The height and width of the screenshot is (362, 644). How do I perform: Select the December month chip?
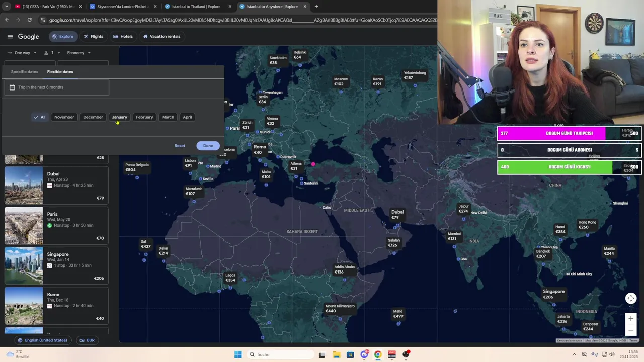93,117
